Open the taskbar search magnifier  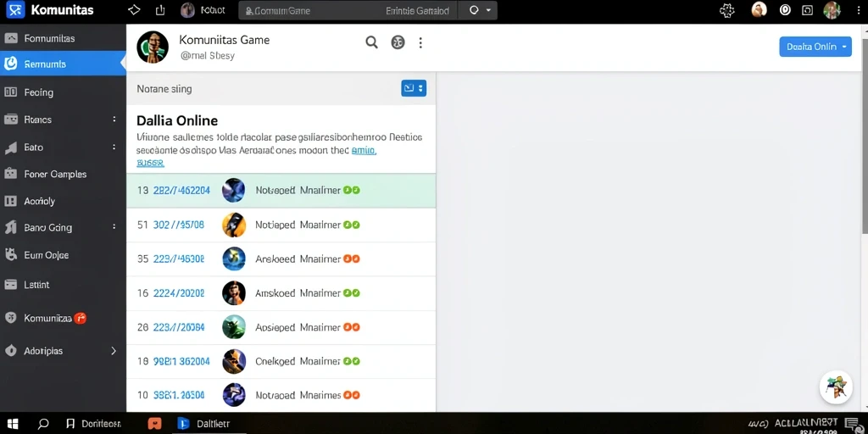(x=42, y=424)
